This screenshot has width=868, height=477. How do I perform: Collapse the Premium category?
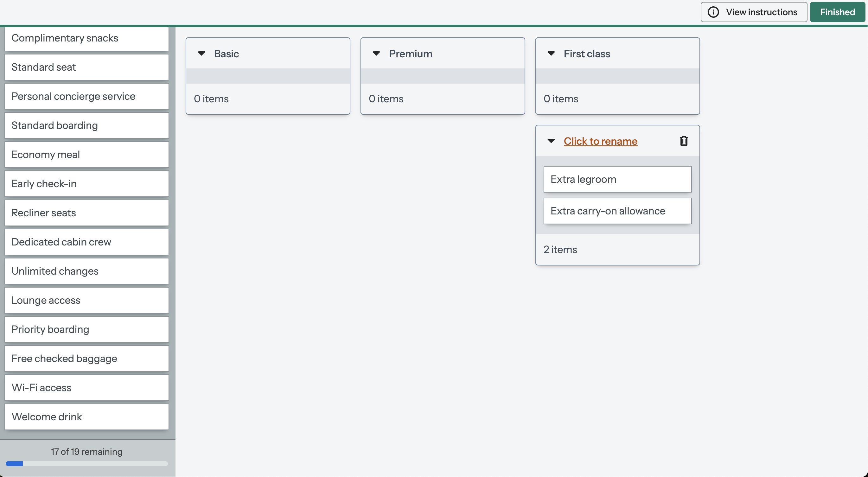pos(376,54)
